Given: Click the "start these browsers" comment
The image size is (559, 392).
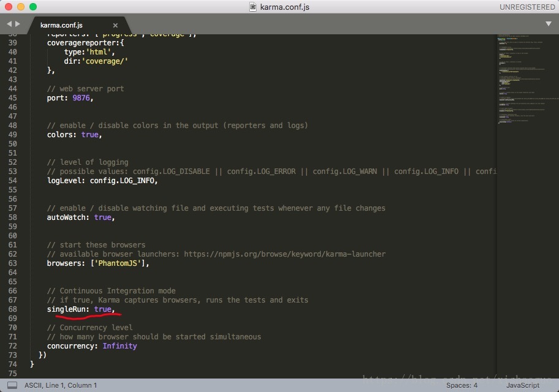Looking at the screenshot, I should click(x=96, y=244).
